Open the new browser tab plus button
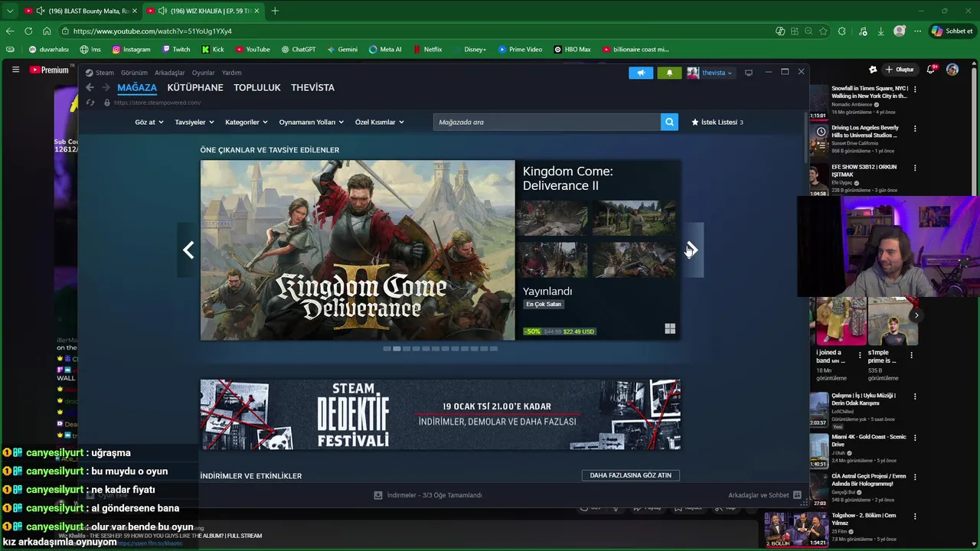 [x=275, y=11]
